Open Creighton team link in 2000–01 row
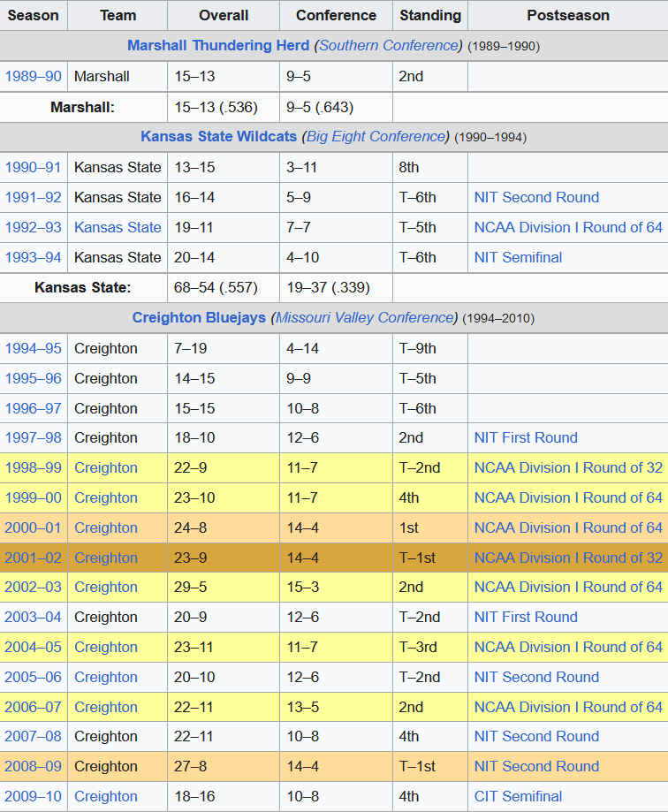The width and height of the screenshot is (668, 812). tap(106, 528)
